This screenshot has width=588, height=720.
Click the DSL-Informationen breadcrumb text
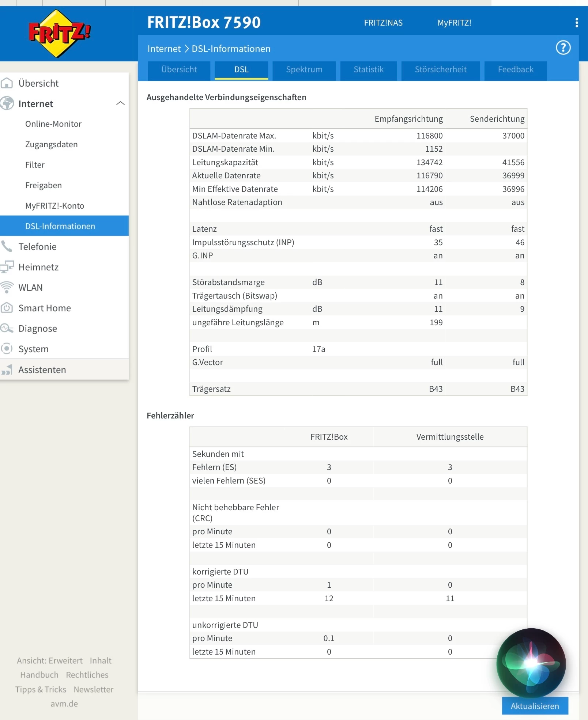(x=231, y=49)
